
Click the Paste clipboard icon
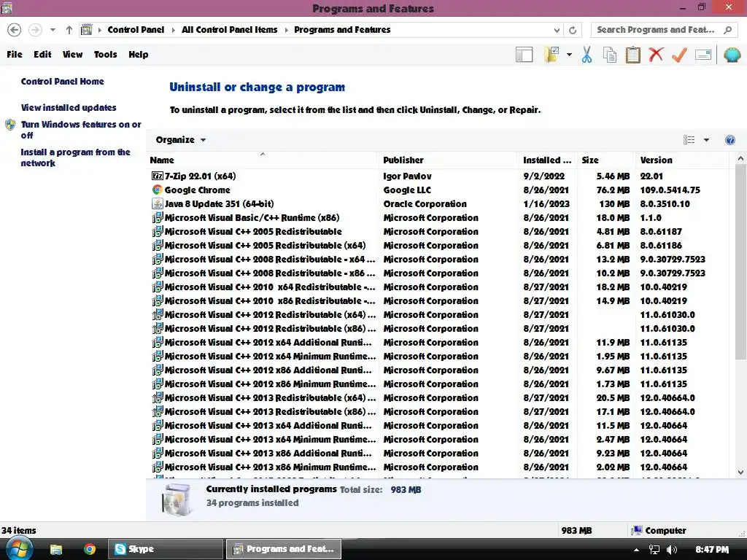click(x=632, y=55)
